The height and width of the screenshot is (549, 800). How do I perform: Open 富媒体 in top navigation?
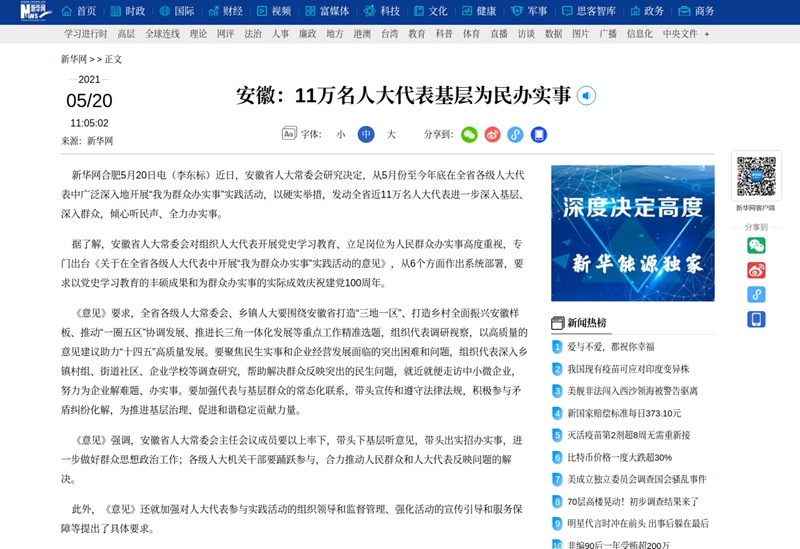coord(328,11)
